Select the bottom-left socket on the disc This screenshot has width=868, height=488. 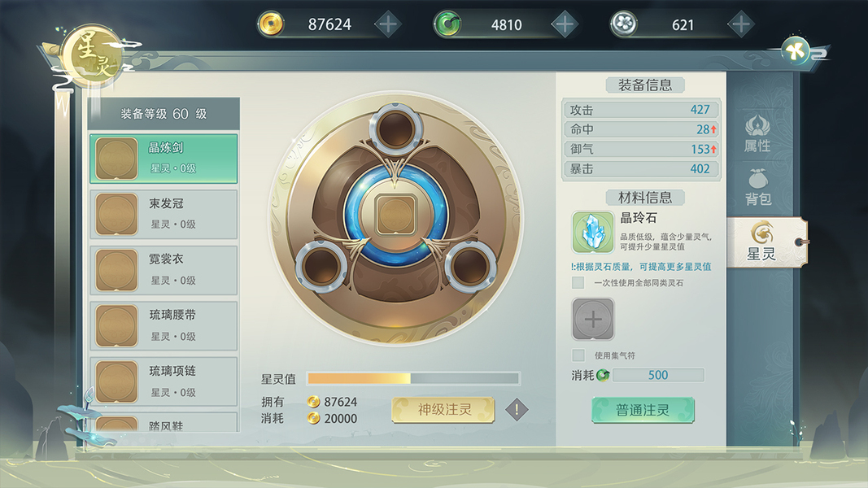click(x=321, y=266)
